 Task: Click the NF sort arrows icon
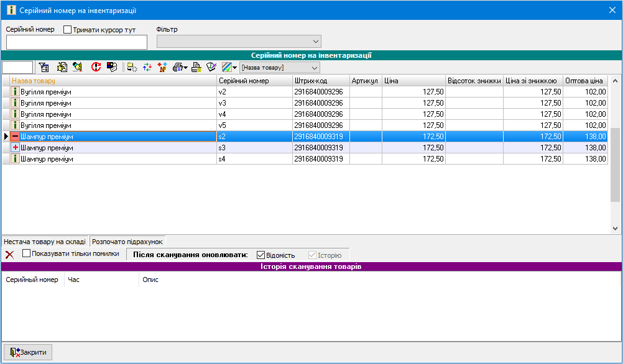[162, 67]
